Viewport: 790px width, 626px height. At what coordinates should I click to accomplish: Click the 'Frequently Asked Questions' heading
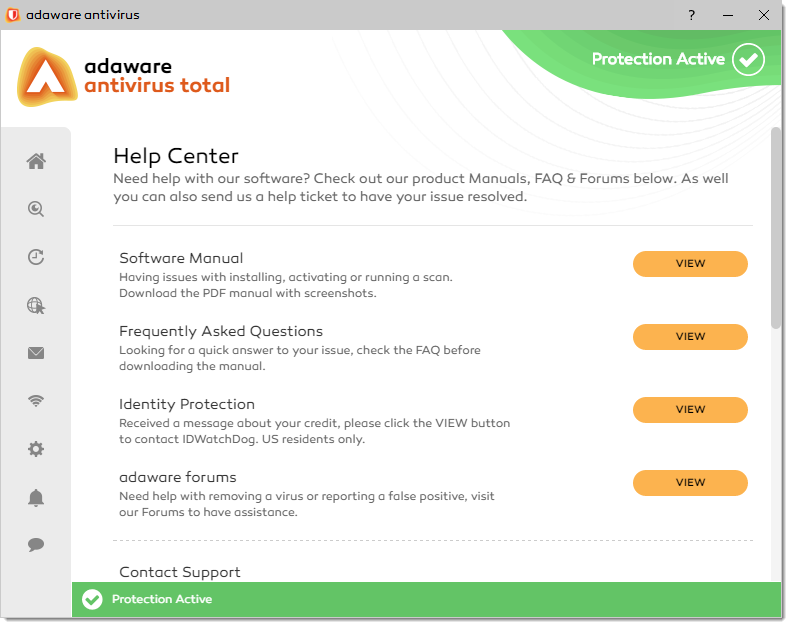tap(221, 331)
